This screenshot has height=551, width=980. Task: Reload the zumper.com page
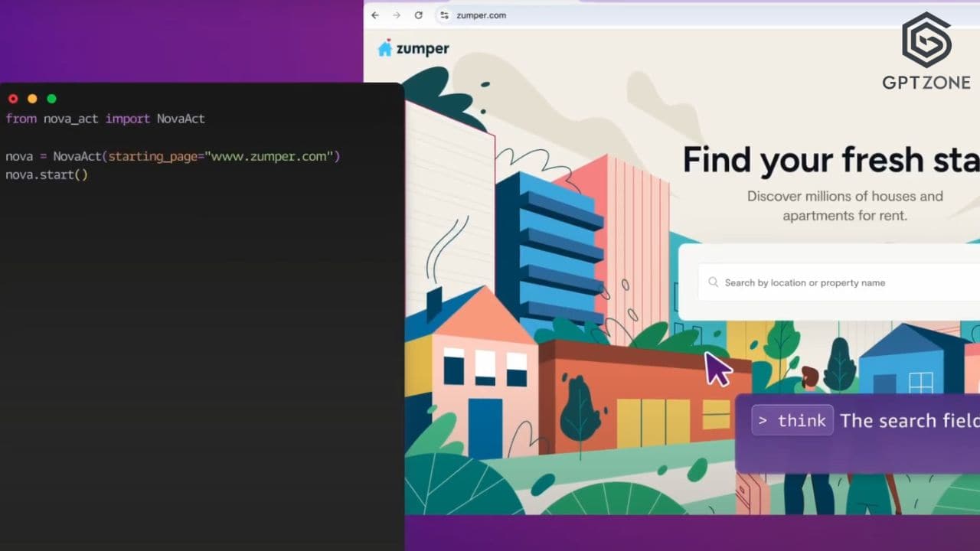[x=419, y=15]
